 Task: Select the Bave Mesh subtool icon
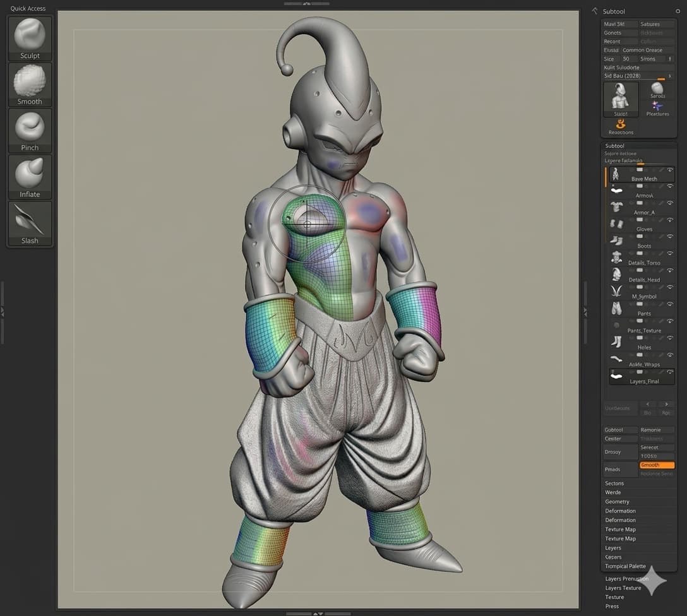pyautogui.click(x=616, y=174)
